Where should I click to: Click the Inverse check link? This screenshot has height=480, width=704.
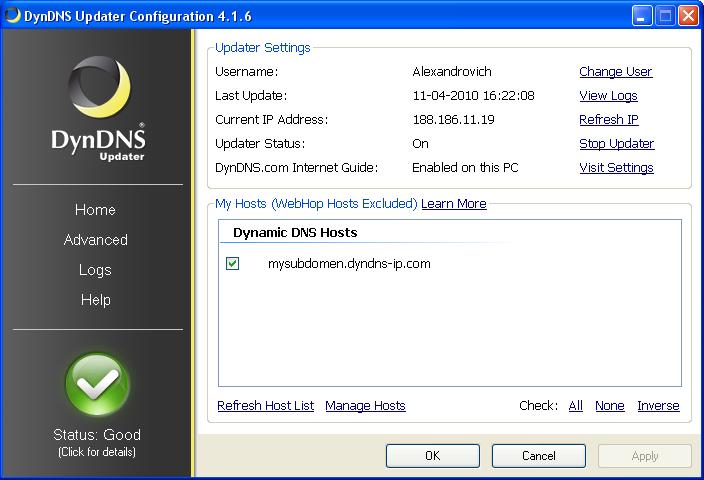658,406
